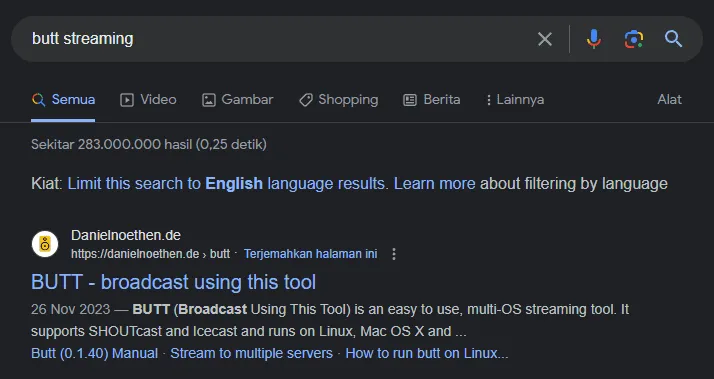Open the Alat search tools
The height and width of the screenshot is (379, 714).
(669, 100)
